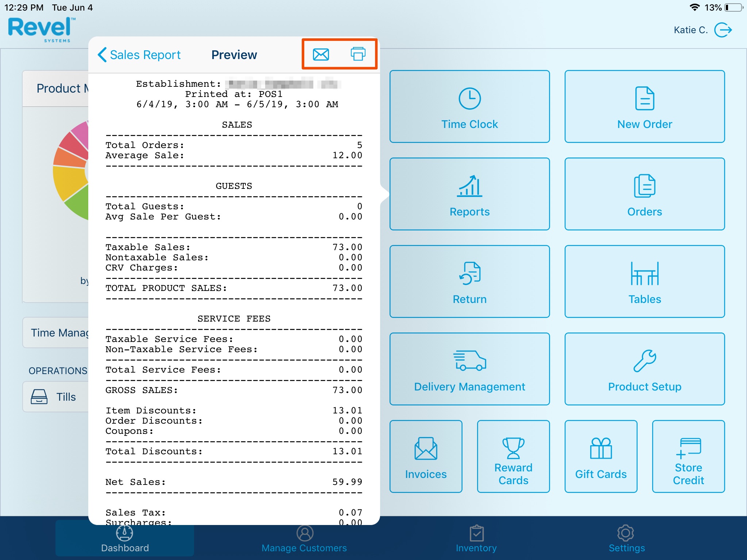Screen dimensions: 747x560
Task: Click the GROSS SALES line
Action: [234, 390]
